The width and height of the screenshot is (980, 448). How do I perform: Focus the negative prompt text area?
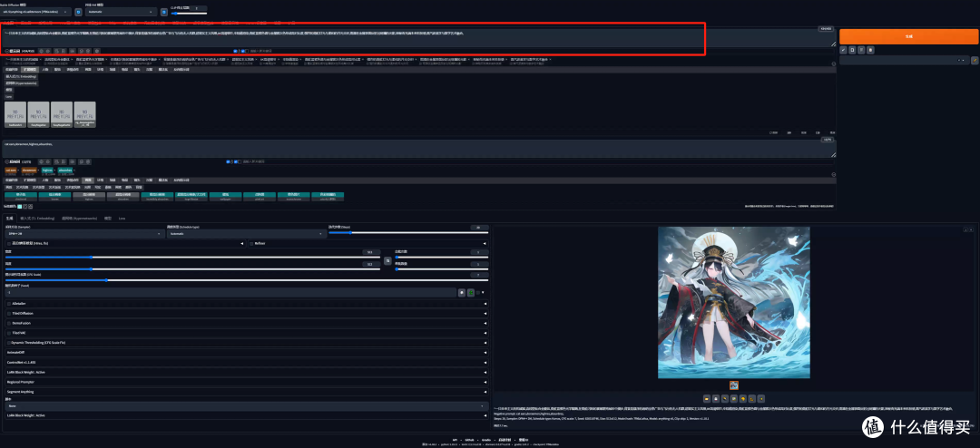(417, 148)
